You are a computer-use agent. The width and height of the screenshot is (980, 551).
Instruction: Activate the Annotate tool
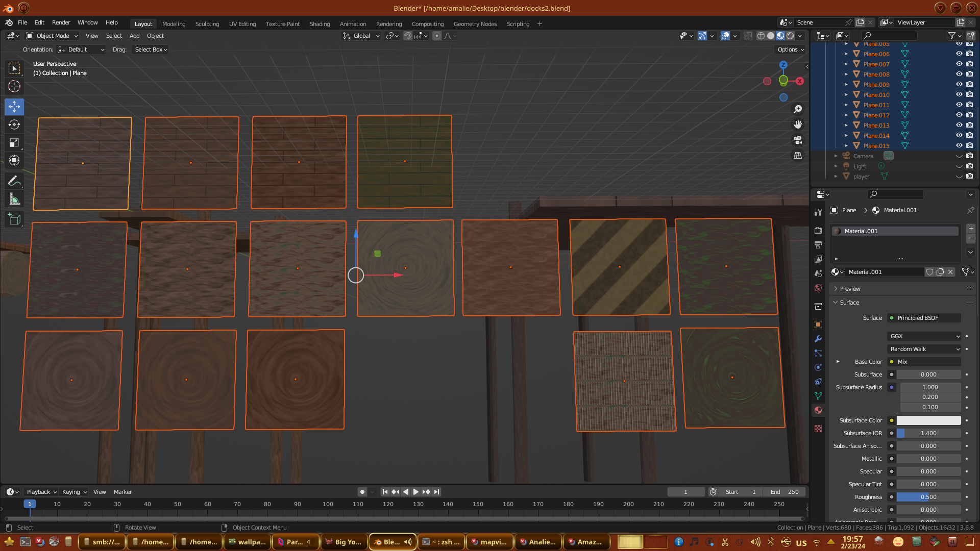pyautogui.click(x=14, y=181)
